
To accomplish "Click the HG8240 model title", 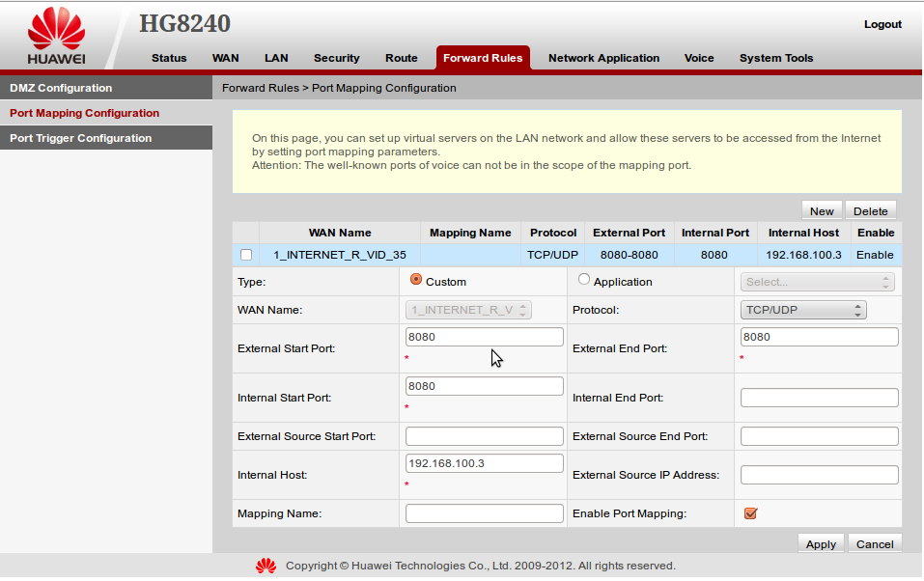I will (184, 23).
